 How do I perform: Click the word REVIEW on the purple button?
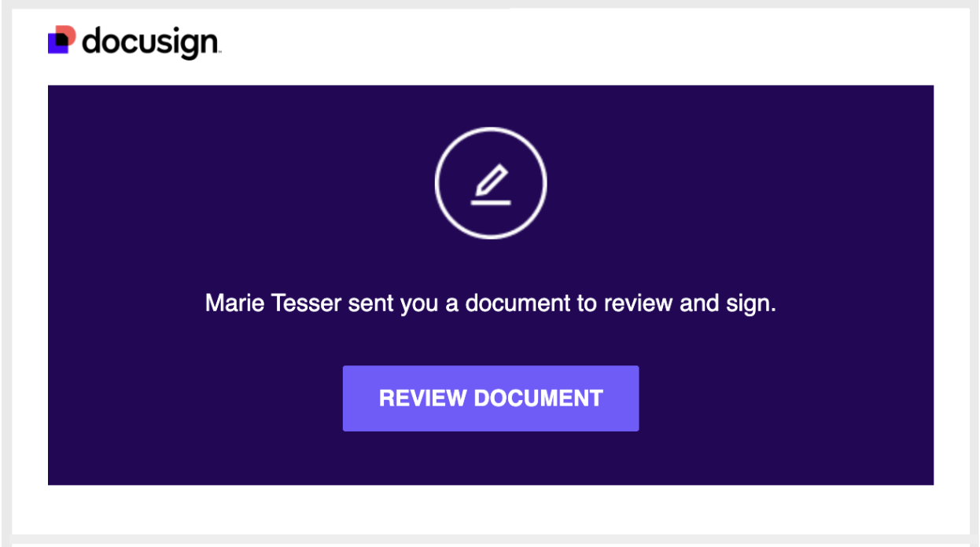pyautogui.click(x=422, y=398)
